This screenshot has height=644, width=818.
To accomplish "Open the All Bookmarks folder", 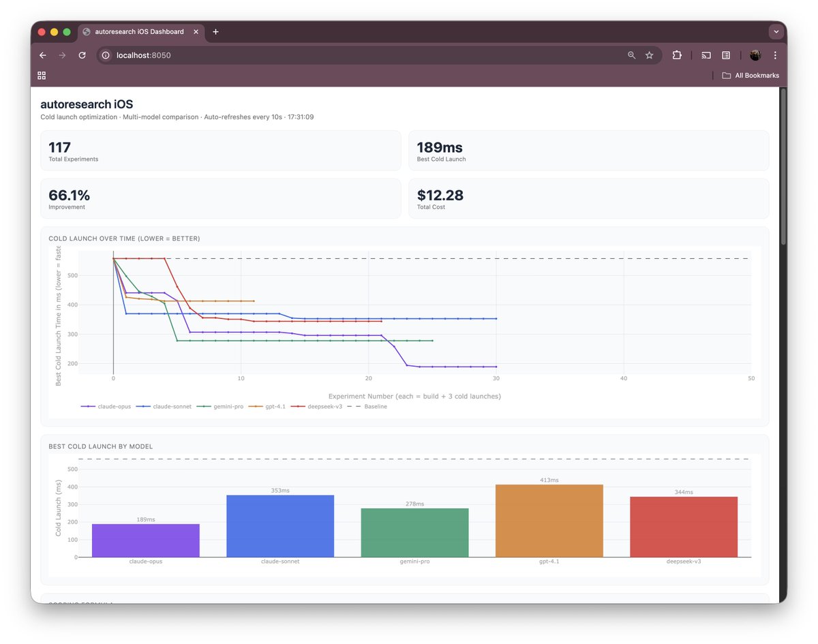I will tap(750, 76).
